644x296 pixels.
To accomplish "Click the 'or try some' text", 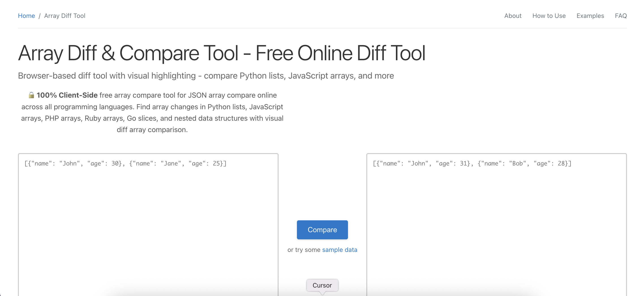I will [x=303, y=249].
